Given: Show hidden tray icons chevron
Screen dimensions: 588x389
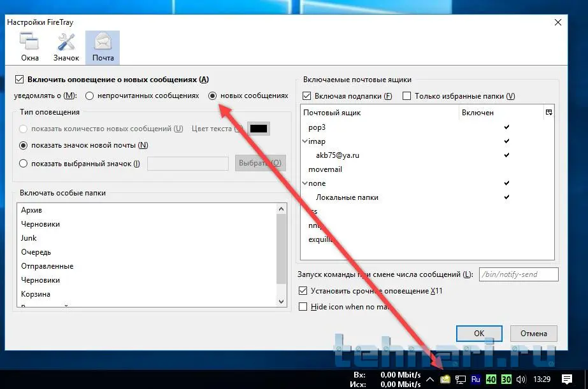Looking at the screenshot, I should (x=430, y=379).
